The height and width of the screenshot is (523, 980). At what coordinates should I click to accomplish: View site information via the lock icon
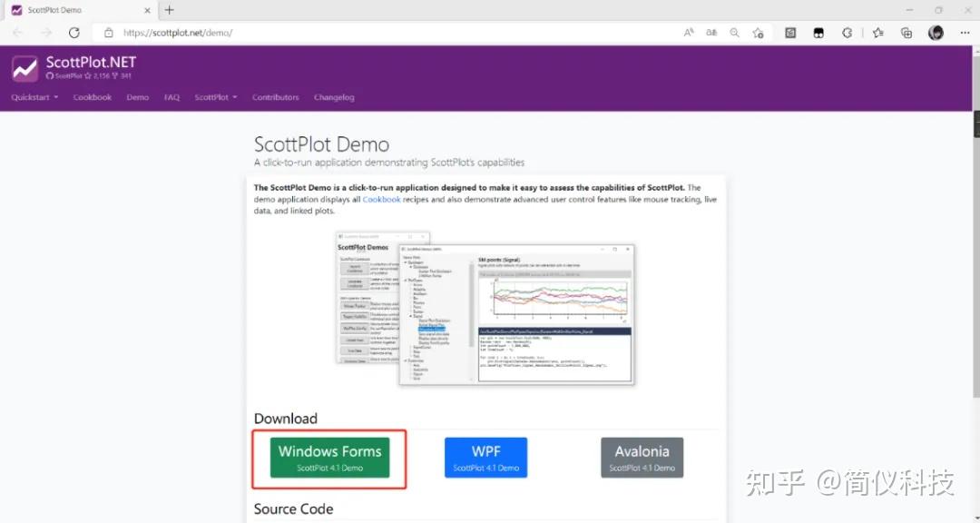(109, 33)
